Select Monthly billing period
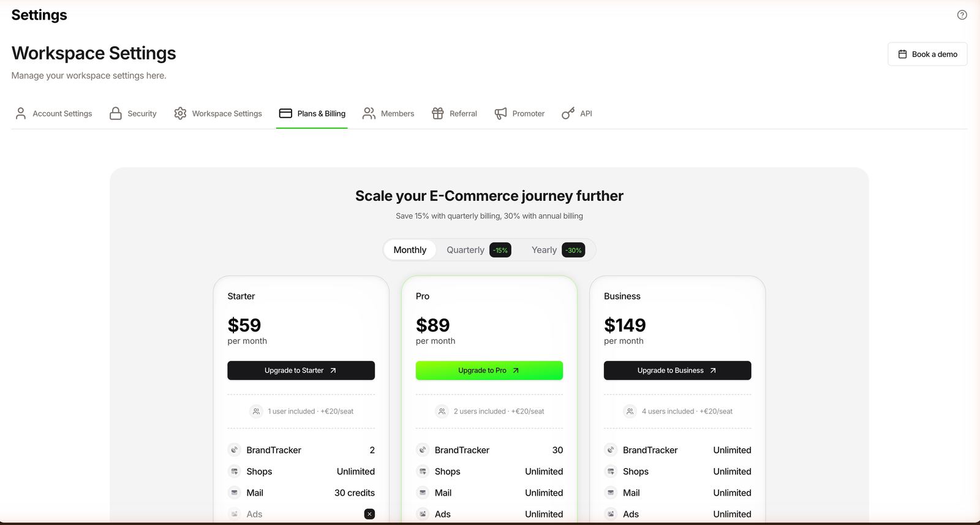This screenshot has height=525, width=980. tap(410, 250)
